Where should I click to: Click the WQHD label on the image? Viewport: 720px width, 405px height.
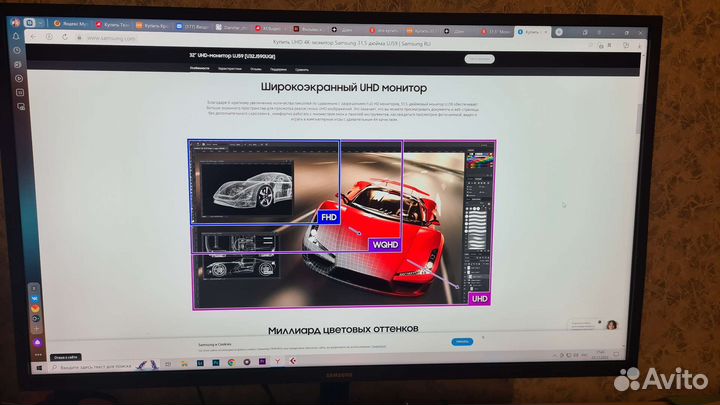pos(385,245)
